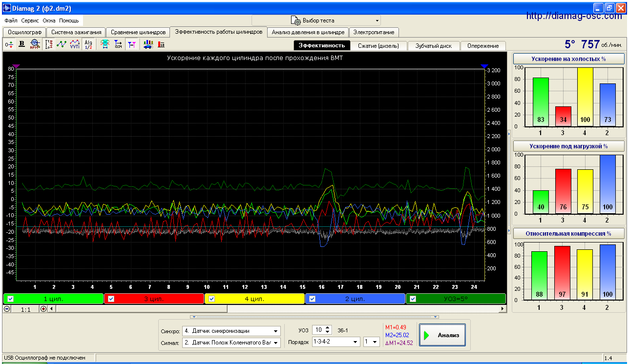Toggle the 1 цил. checkbox
Image resolution: width=629 pixels, height=364 pixels.
coord(11,299)
